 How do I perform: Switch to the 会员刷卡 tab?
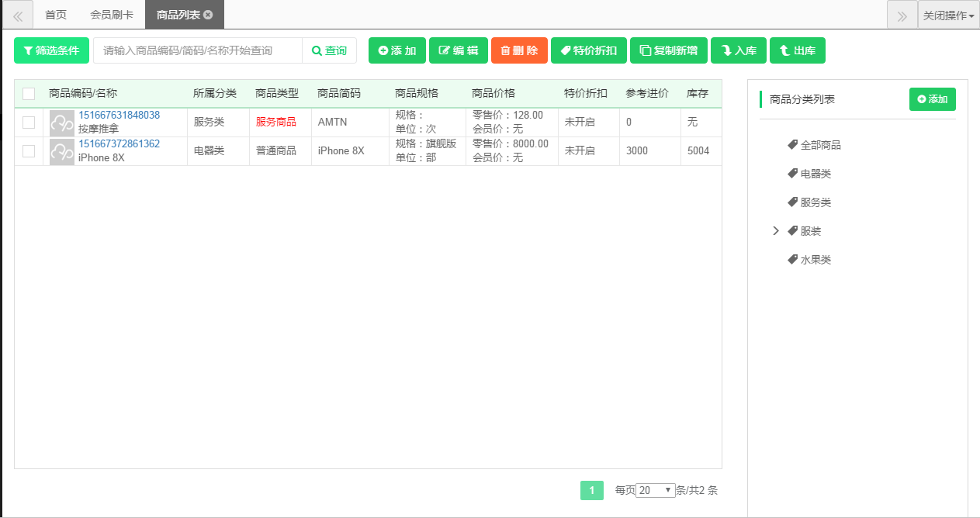click(112, 14)
